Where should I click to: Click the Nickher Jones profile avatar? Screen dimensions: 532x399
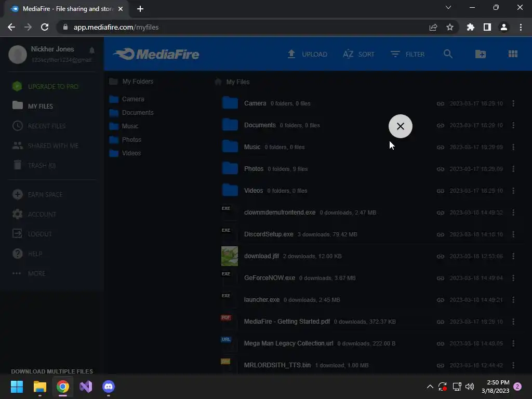pyautogui.click(x=18, y=54)
